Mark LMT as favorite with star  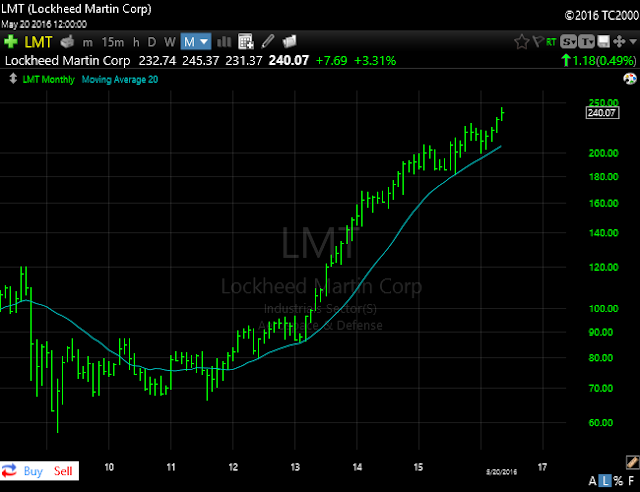(522, 42)
